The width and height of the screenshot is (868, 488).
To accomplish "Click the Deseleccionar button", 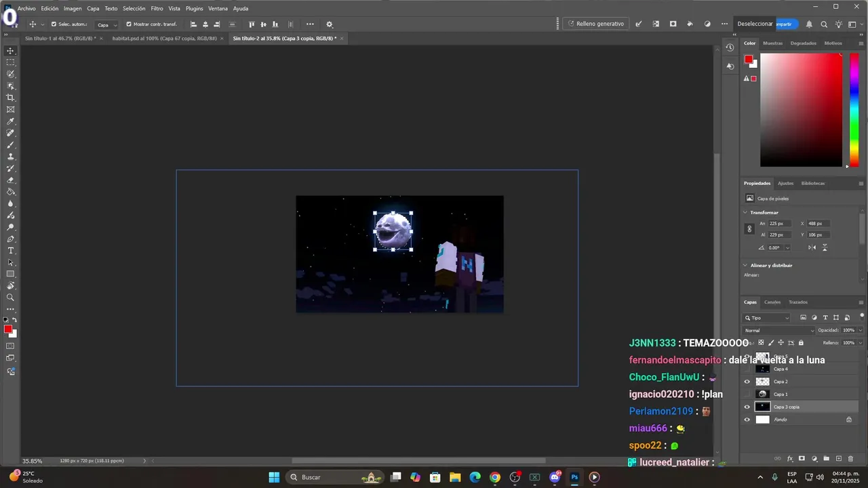I will coord(755,24).
